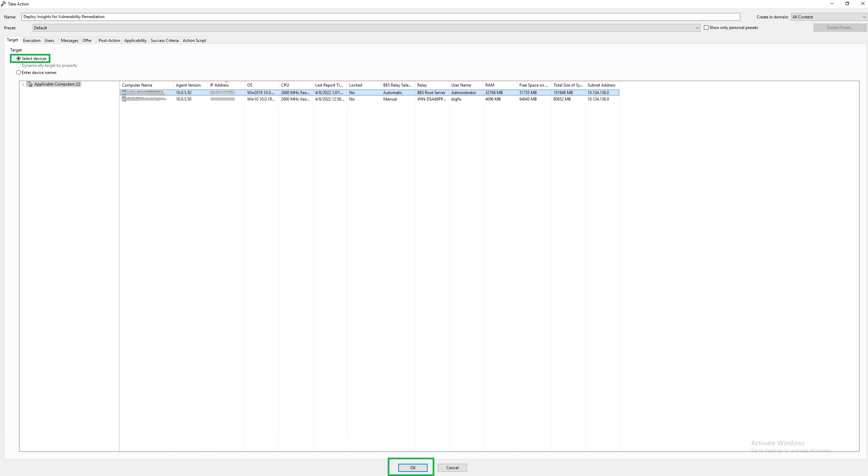This screenshot has height=476, width=868.
Task: Click the IP Address sort arrow header
Action: pos(226,82)
